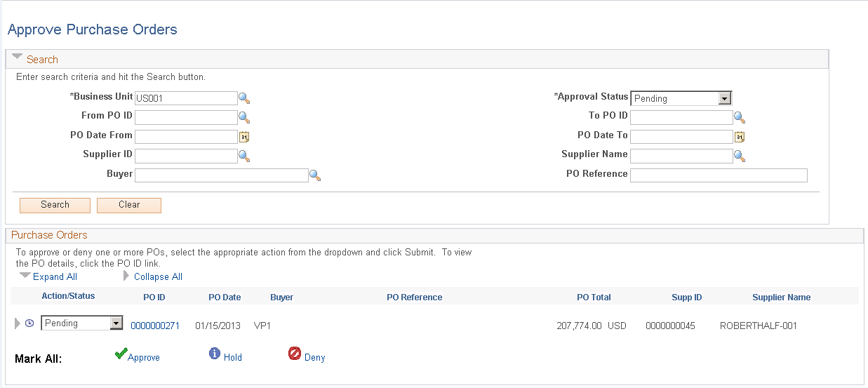This screenshot has width=868, height=388.
Task: Click the VP1 buyer cell
Action: click(x=262, y=326)
